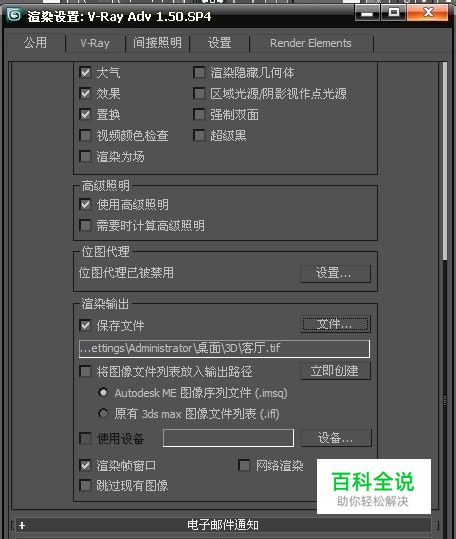Toggle the 效果 checkbox
The width and height of the screenshot is (456, 539).
point(85,94)
